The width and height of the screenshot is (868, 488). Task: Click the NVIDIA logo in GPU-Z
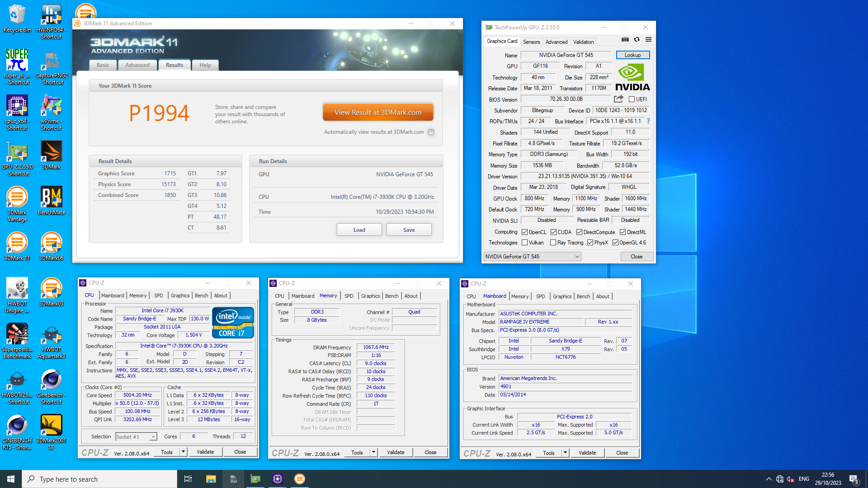tap(632, 77)
